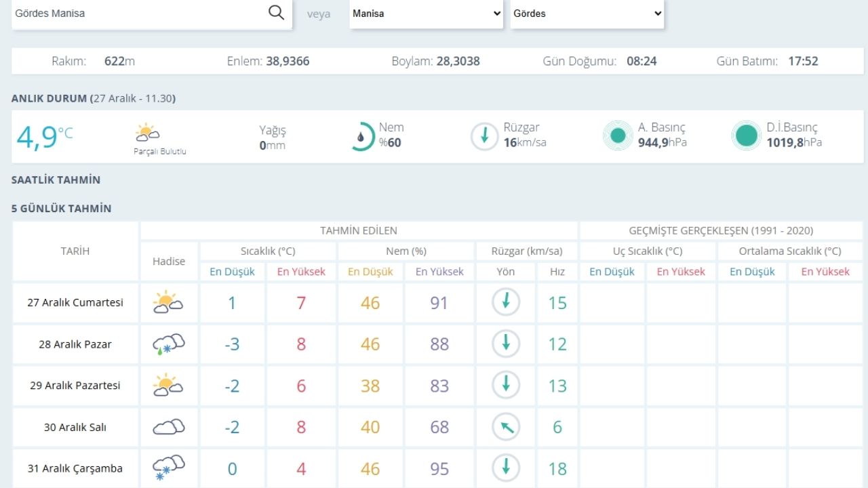Click the 30 Aralık Salı wind direction arrow
Viewport: 868px width, 488px height.
point(505,427)
